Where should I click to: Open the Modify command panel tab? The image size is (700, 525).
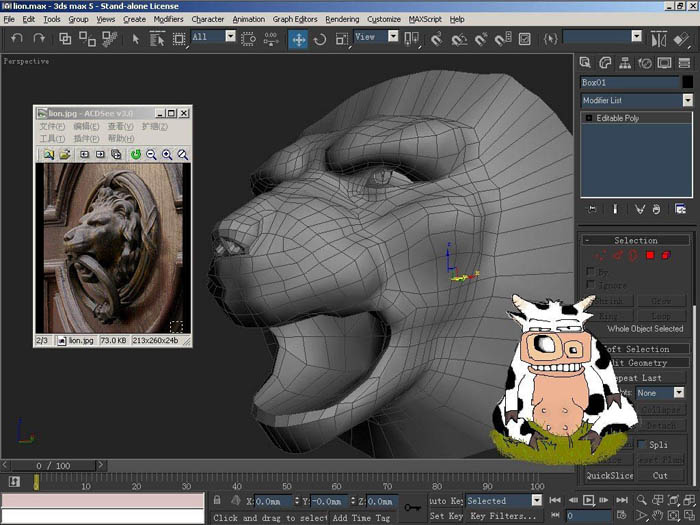605,63
